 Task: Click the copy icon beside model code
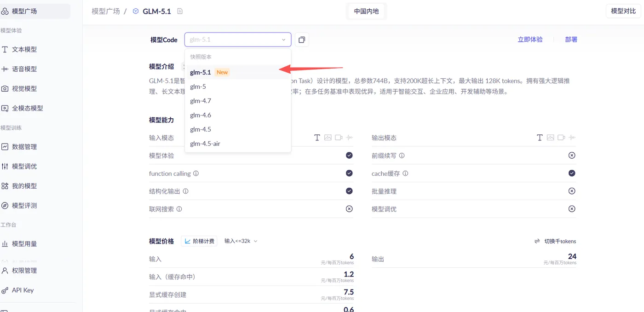302,40
